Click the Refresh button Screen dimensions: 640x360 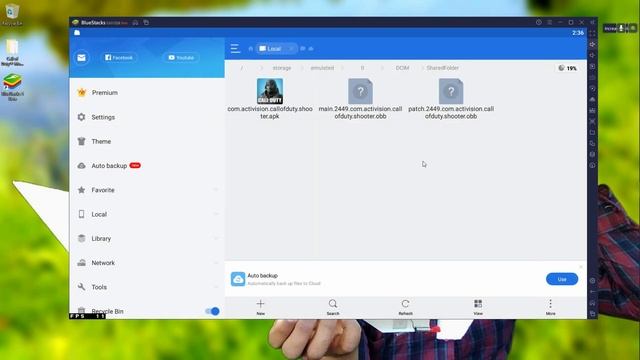coord(405,307)
